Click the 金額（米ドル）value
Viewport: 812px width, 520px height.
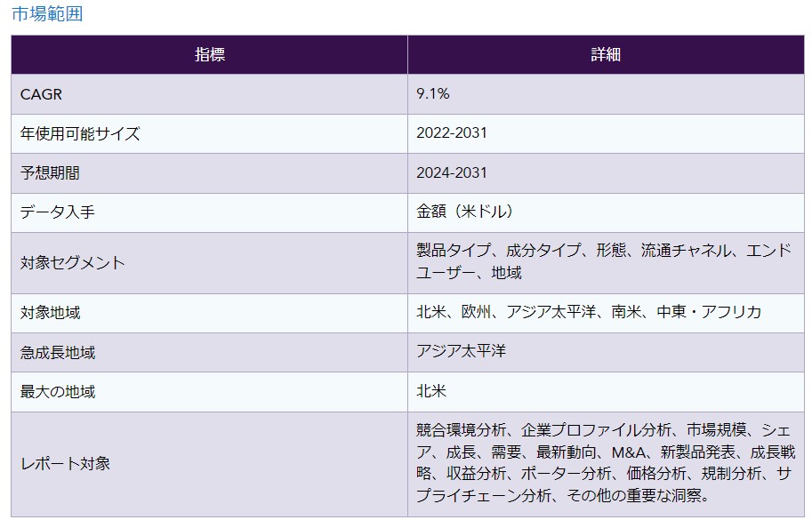(464, 211)
